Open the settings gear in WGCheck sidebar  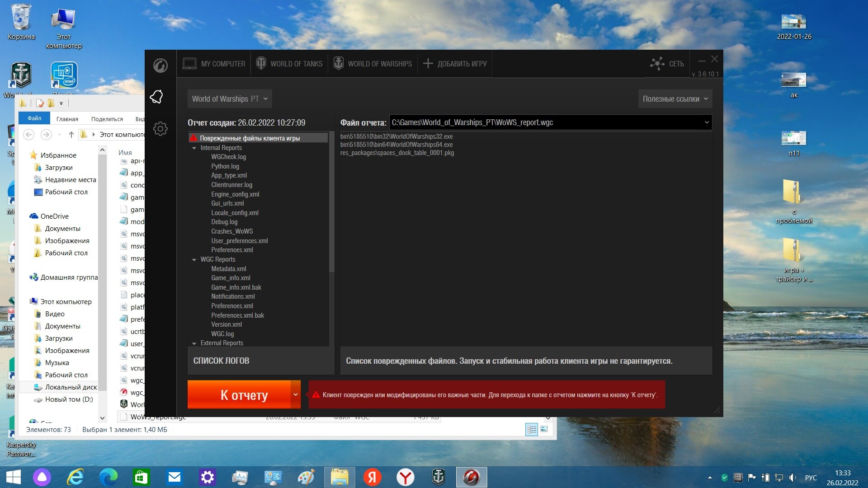(160, 129)
